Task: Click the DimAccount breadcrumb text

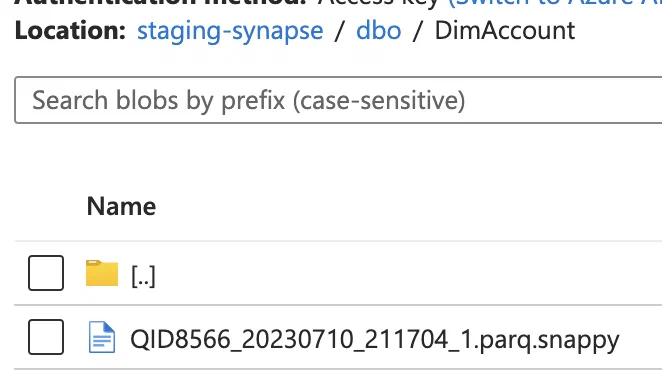Action: [505, 31]
